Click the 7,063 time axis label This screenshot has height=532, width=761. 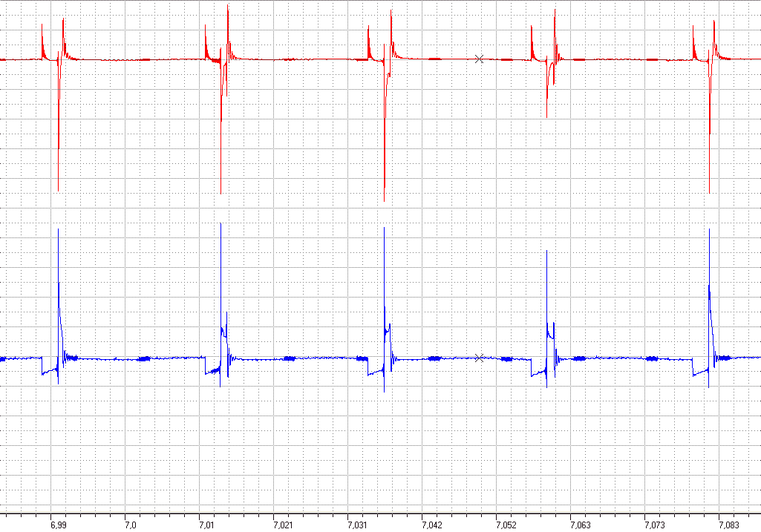(x=580, y=525)
